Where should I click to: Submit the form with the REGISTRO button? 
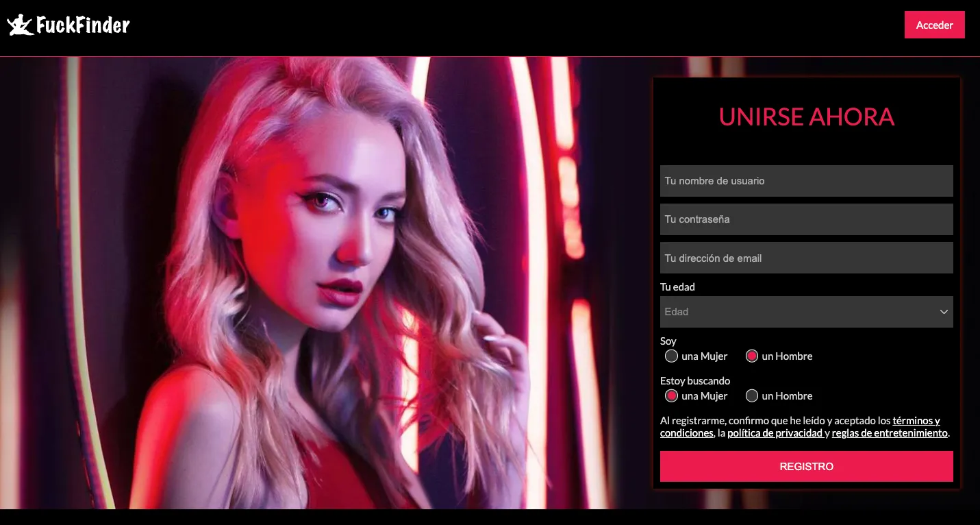click(x=806, y=467)
